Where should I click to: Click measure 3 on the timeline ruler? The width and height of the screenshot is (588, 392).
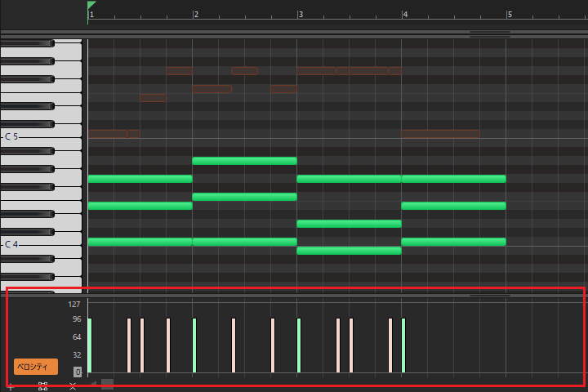pos(300,15)
